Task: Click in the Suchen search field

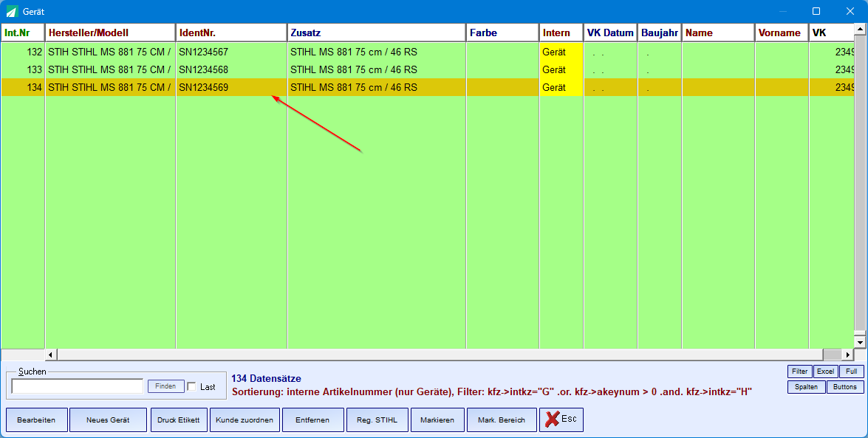Action: coord(77,386)
